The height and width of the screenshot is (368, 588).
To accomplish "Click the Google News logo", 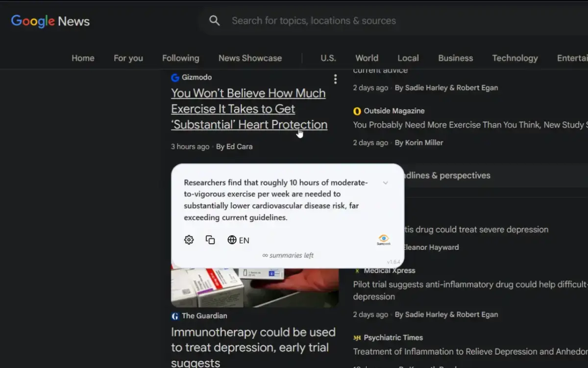I will (50, 21).
